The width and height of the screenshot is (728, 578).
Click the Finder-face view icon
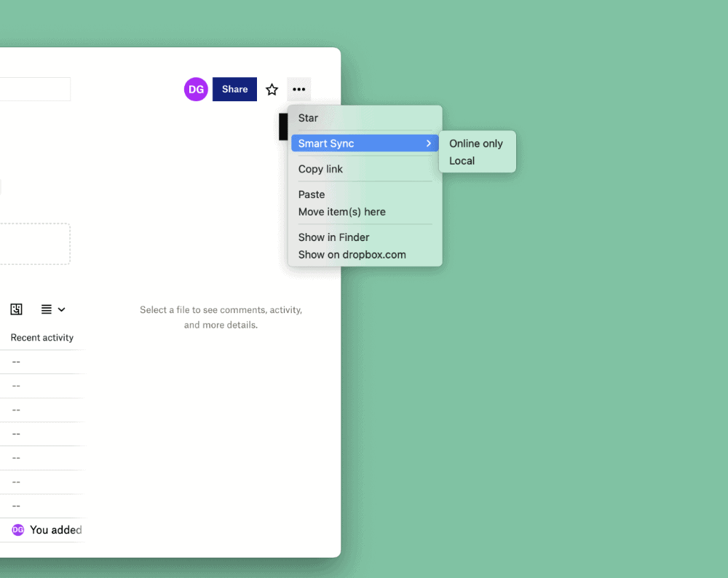(16, 309)
